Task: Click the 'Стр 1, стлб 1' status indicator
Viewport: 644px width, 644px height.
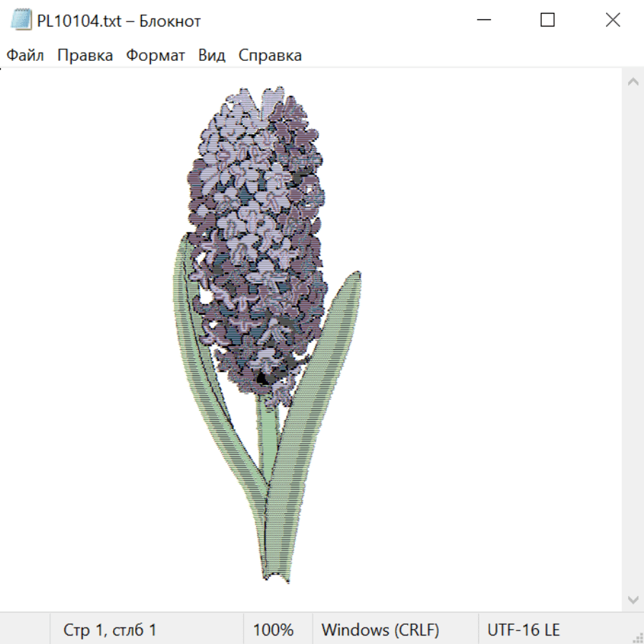Action: (109, 630)
